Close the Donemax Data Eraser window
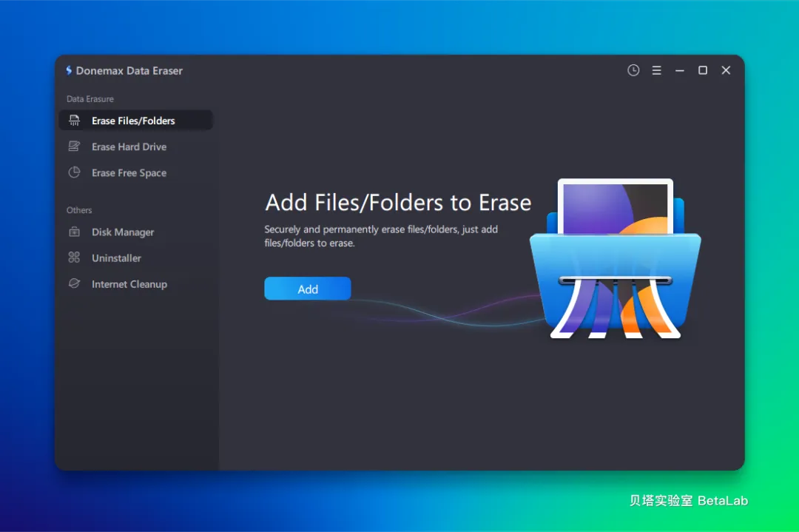Image resolution: width=799 pixels, height=532 pixels. pyautogui.click(x=726, y=70)
